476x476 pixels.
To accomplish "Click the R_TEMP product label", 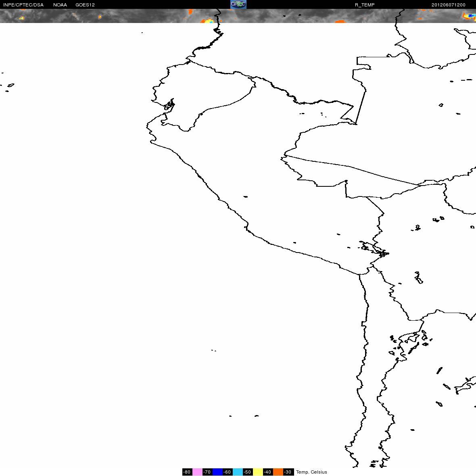I will click(x=365, y=5).
